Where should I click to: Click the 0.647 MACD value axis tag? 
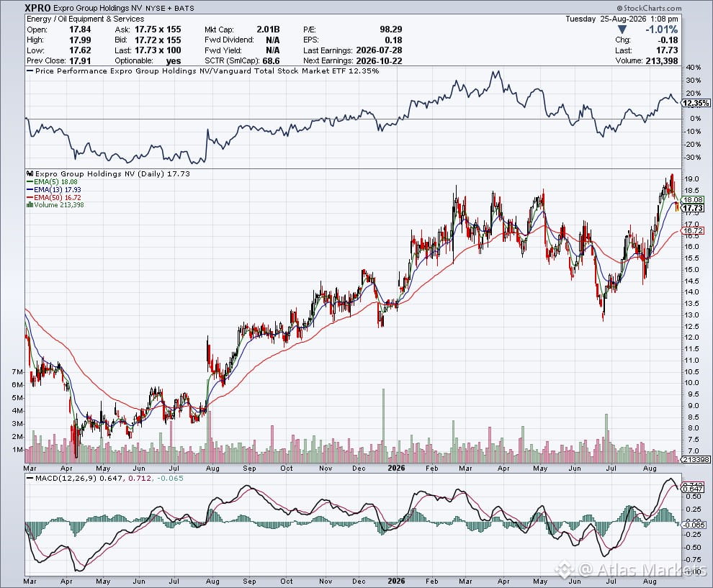[x=693, y=489]
